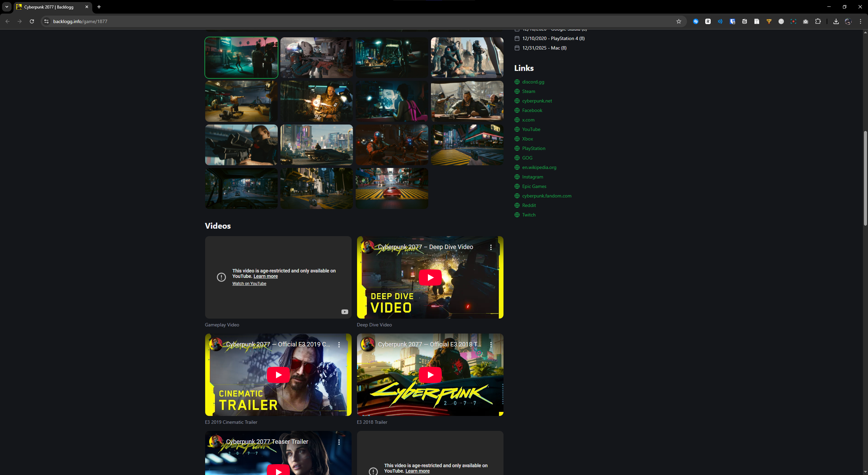The width and height of the screenshot is (868, 475).
Task: Click the browser forward arrow icon
Action: [x=20, y=21]
